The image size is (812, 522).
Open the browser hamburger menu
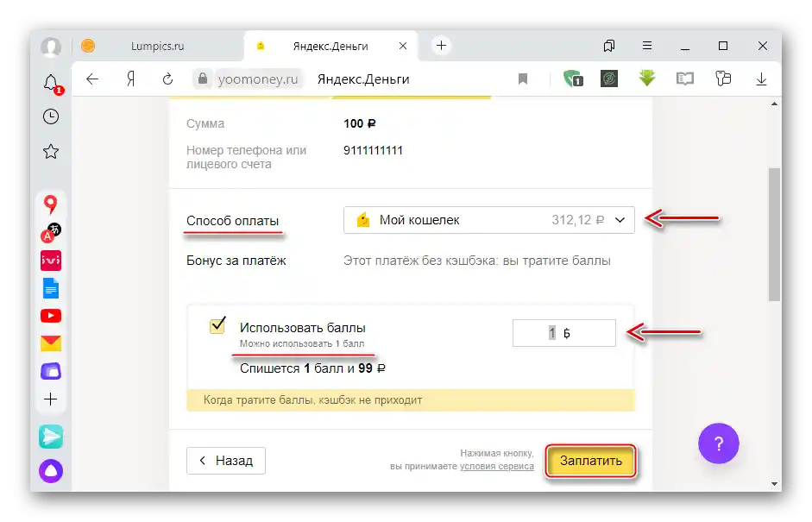click(647, 46)
